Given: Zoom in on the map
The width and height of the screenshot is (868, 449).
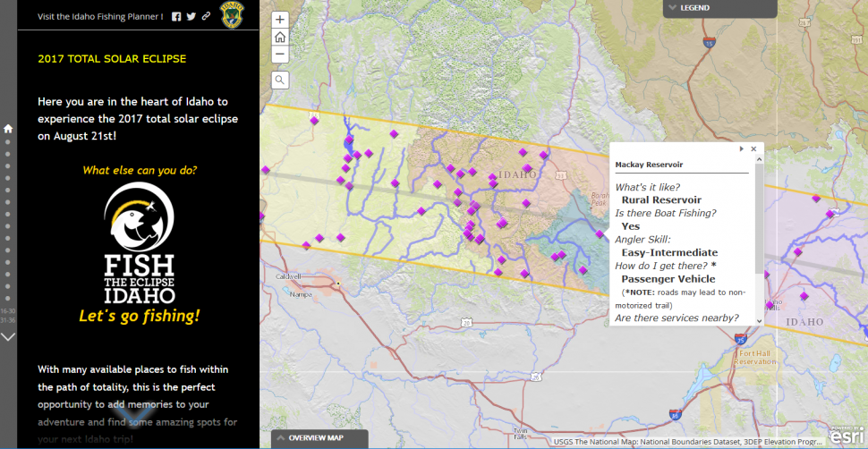Looking at the screenshot, I should tap(280, 20).
